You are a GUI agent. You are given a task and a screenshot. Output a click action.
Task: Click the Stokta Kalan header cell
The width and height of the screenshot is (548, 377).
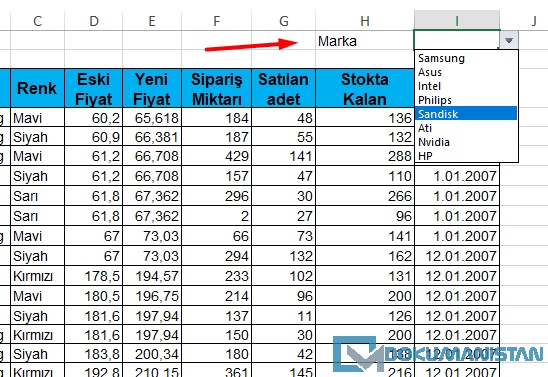click(365, 88)
